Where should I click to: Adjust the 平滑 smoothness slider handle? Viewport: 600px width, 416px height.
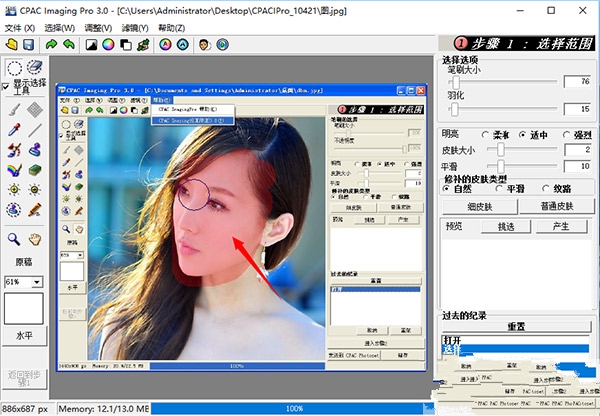501,166
